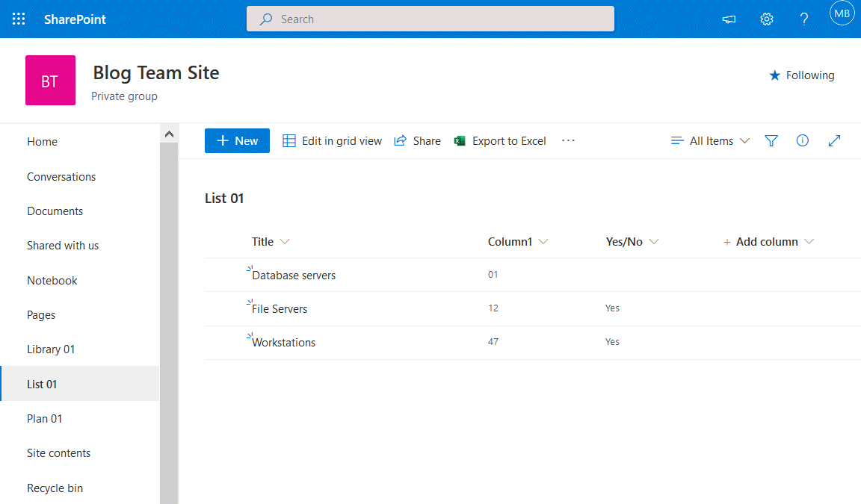Open the filter pane funnel icon

pyautogui.click(x=771, y=140)
